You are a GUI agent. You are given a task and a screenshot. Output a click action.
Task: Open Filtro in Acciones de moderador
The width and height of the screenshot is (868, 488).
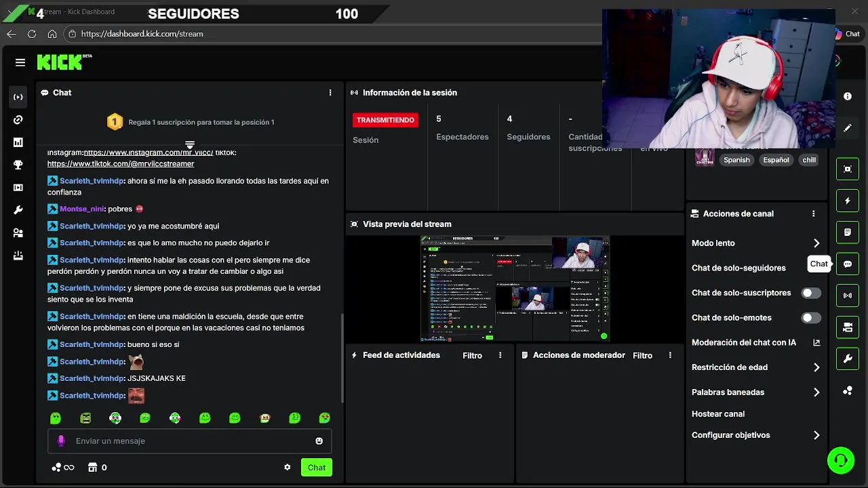pyautogui.click(x=642, y=356)
